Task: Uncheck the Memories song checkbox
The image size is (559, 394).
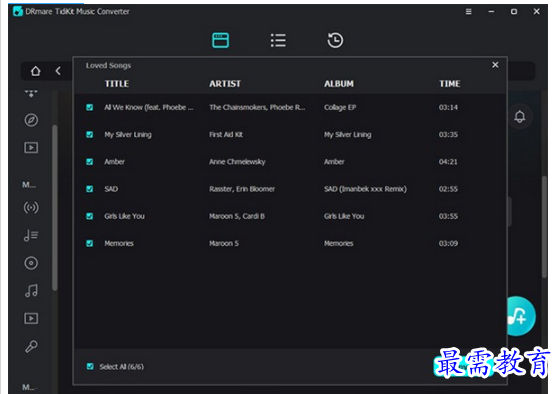Action: (89, 243)
